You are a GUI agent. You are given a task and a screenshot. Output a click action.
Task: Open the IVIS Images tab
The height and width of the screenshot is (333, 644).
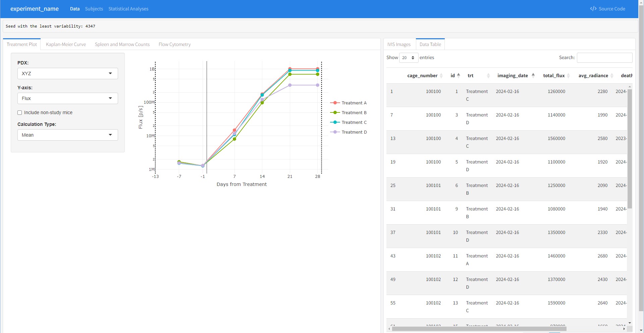pyautogui.click(x=399, y=44)
